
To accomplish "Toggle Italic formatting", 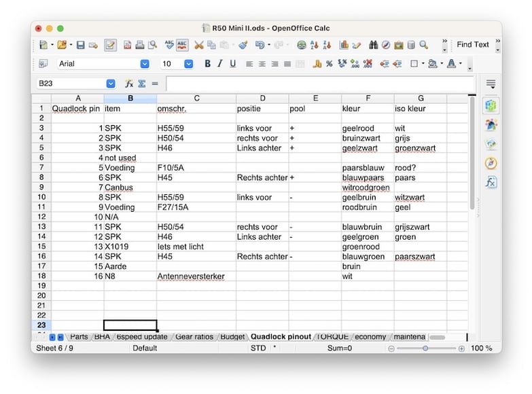I will pos(219,64).
